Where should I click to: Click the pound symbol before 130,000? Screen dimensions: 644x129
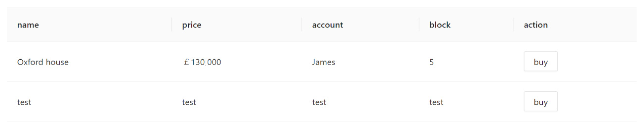(186, 62)
